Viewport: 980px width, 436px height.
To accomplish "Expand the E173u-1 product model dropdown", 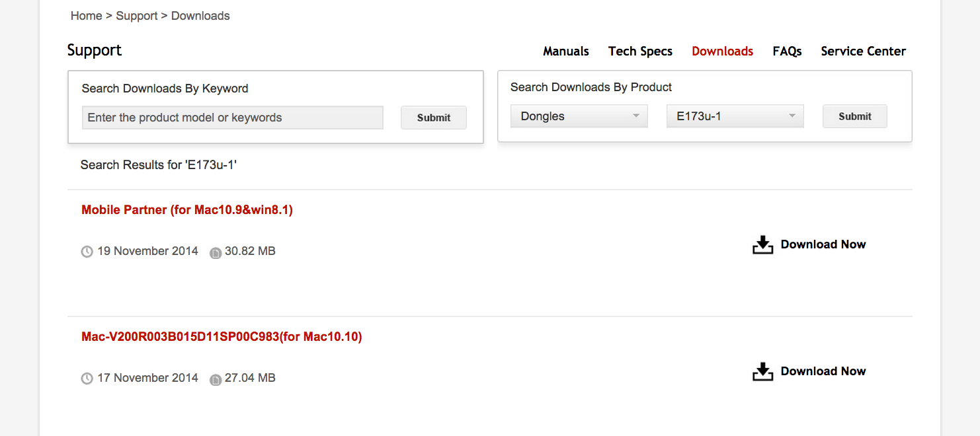I will pyautogui.click(x=735, y=116).
